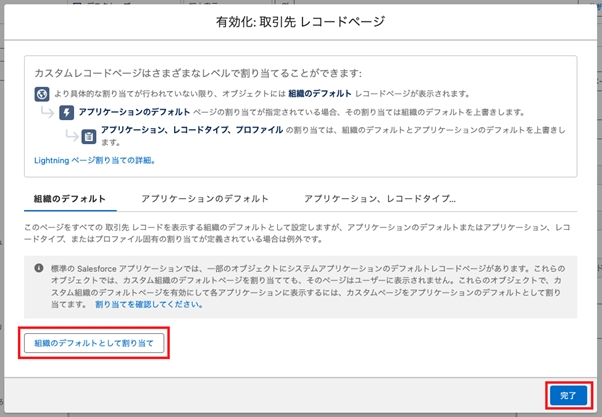Click the lightning bolt app default icon
Viewport: 602px width, 417px height.
click(66, 114)
